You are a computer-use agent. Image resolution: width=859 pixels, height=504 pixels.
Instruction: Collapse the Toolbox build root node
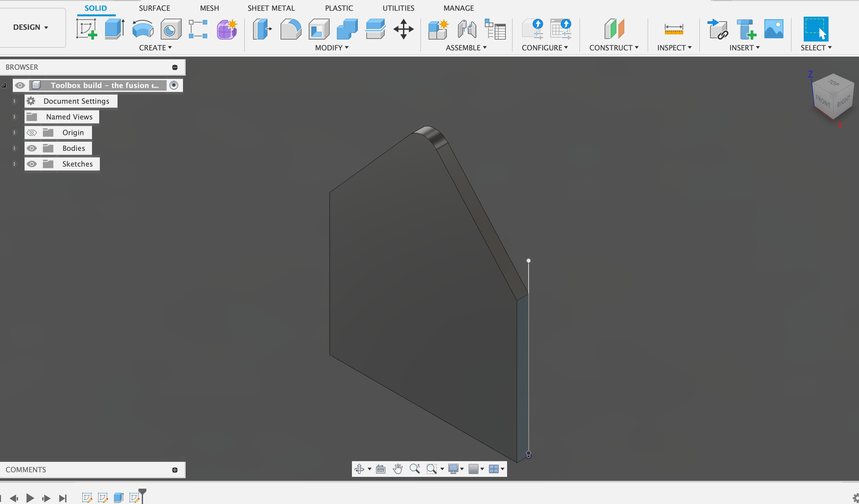point(4,85)
